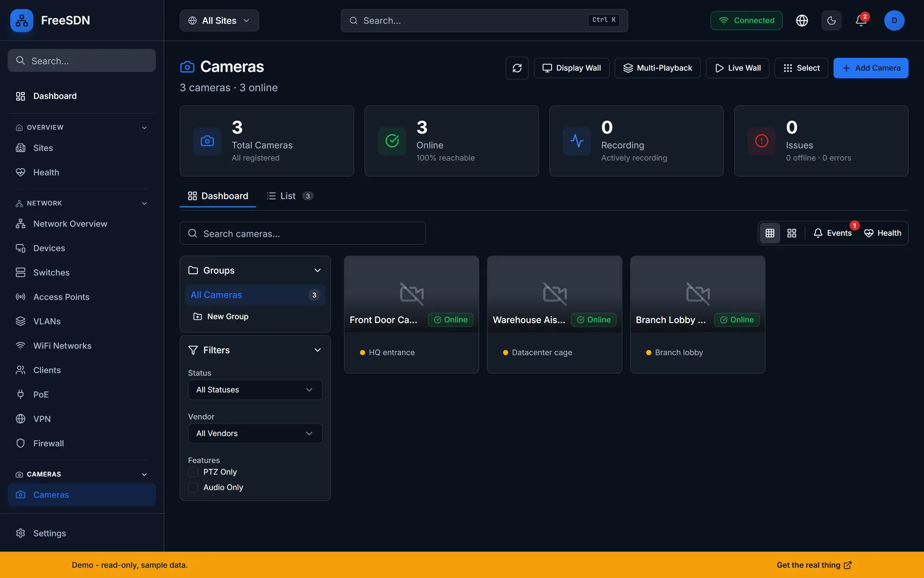The image size is (924, 578).
Task: Click the FreeSDN logo icon
Action: 22,21
